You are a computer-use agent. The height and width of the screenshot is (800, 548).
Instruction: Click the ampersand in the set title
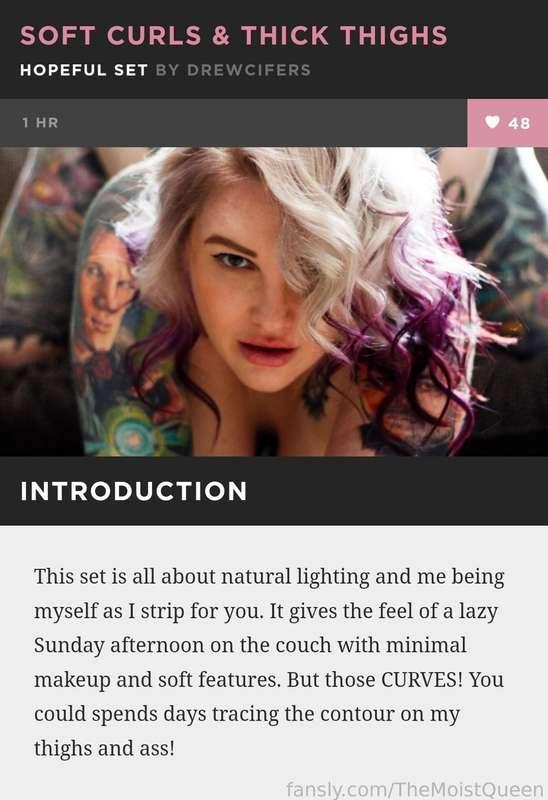(x=220, y=36)
